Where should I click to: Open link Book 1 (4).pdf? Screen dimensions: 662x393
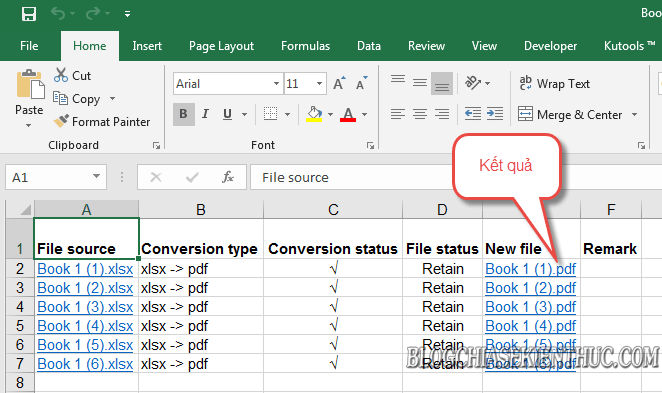pyautogui.click(x=531, y=326)
